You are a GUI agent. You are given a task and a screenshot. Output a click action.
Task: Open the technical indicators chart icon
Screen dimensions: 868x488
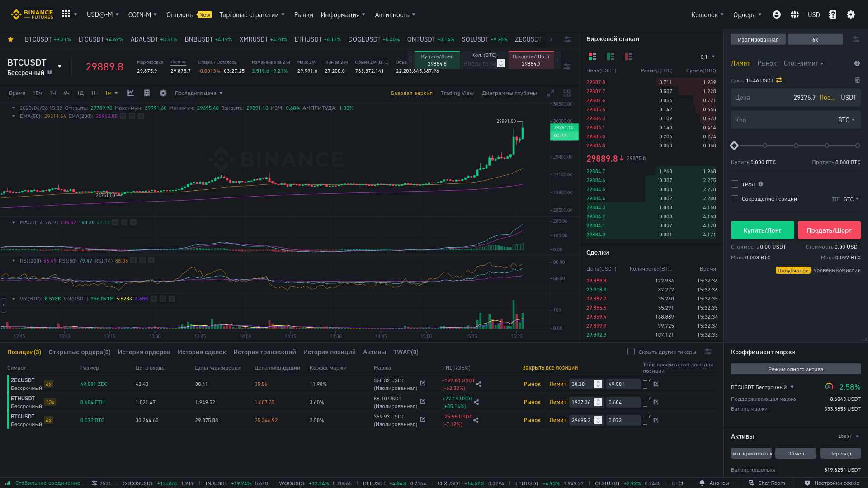pyautogui.click(x=131, y=93)
